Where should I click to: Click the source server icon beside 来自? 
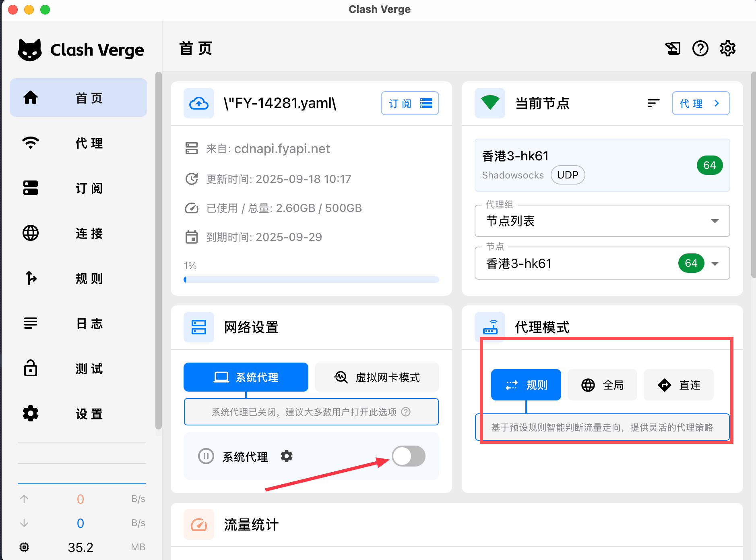[x=192, y=148]
